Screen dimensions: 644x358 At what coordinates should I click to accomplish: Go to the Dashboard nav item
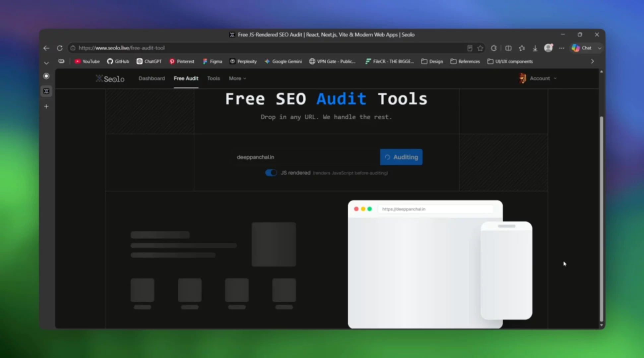coord(152,79)
